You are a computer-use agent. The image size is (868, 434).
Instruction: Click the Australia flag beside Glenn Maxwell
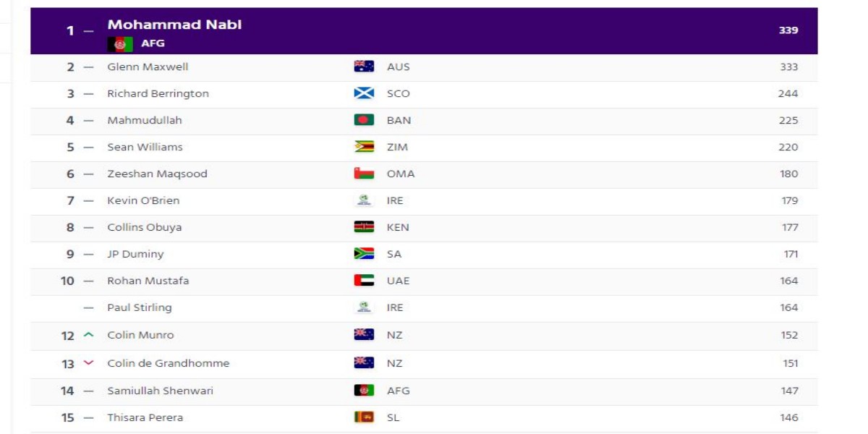click(364, 67)
